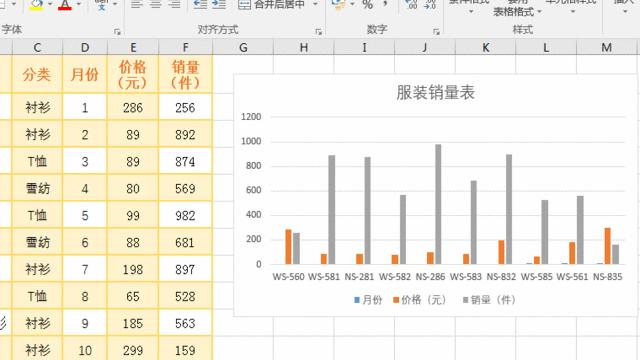
Task: Align text left in the ribbon
Action: click(137, 4)
